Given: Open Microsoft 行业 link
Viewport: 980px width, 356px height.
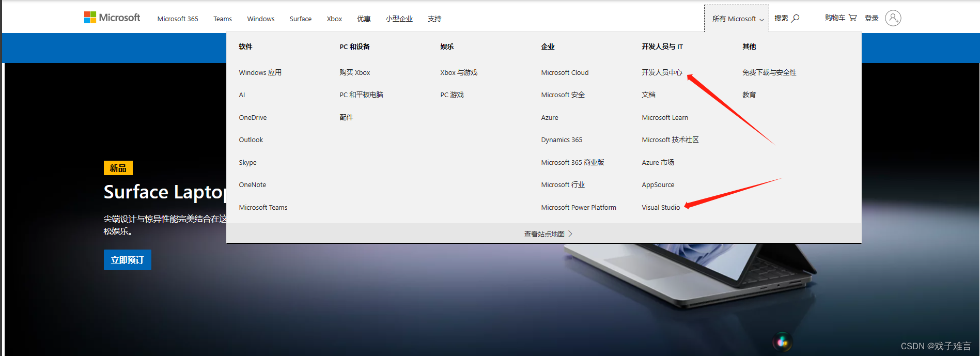Looking at the screenshot, I should click(563, 184).
